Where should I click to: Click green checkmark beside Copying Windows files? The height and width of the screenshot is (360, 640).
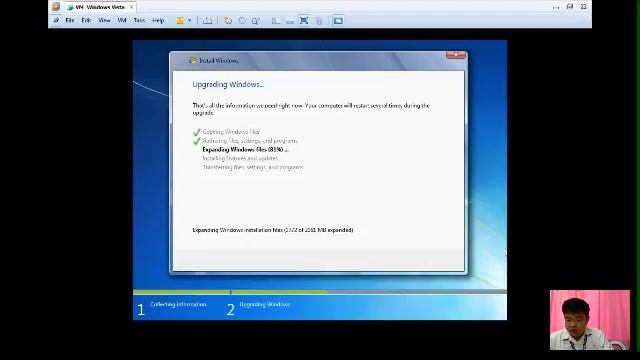coord(196,132)
